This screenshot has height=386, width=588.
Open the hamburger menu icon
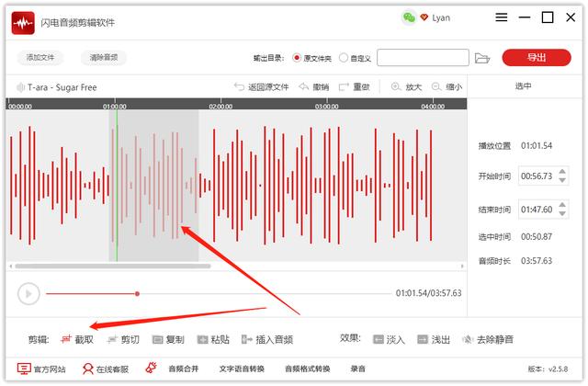coord(502,17)
